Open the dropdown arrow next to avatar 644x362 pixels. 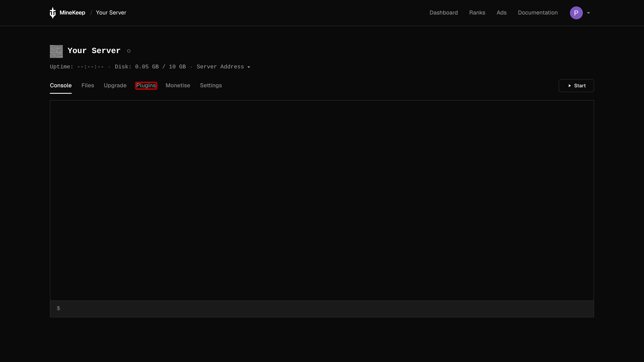pyautogui.click(x=588, y=13)
